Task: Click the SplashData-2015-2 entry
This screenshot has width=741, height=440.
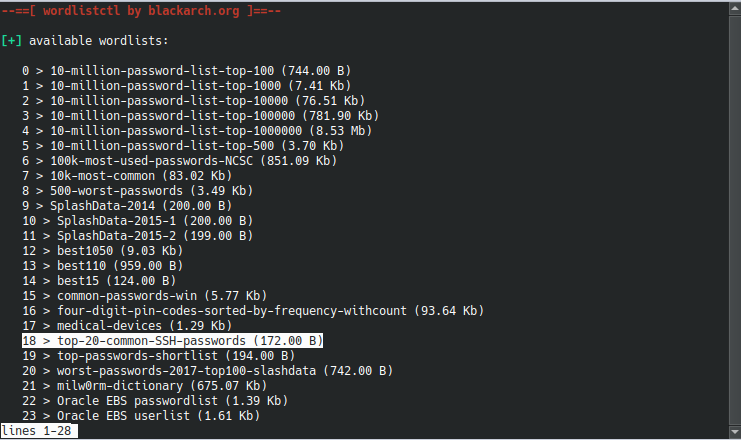Action: click(x=138, y=236)
